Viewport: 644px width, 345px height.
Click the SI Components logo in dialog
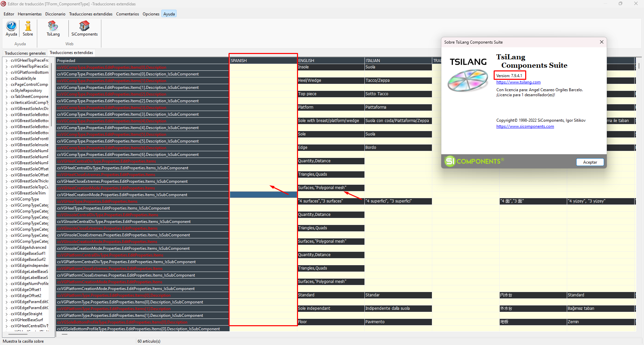click(474, 161)
